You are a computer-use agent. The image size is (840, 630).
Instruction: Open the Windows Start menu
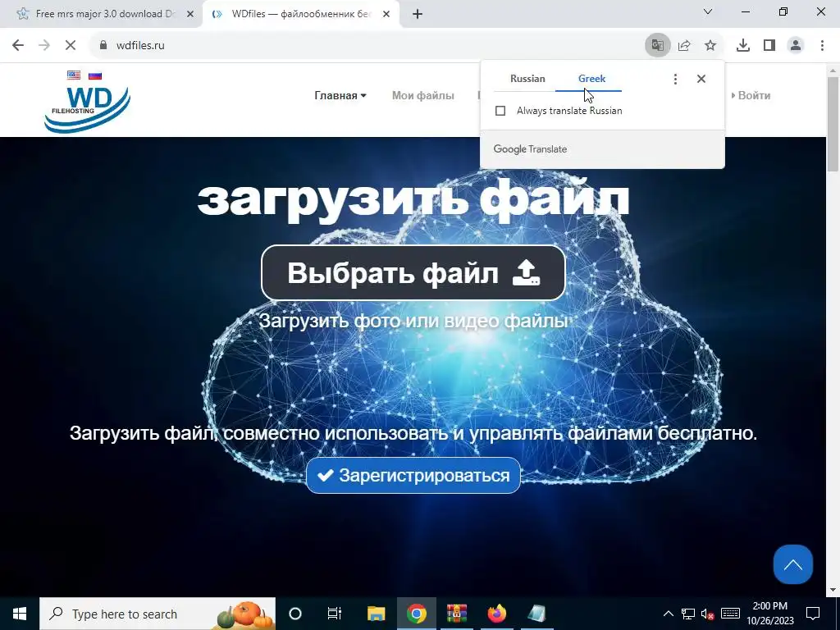pos(20,614)
